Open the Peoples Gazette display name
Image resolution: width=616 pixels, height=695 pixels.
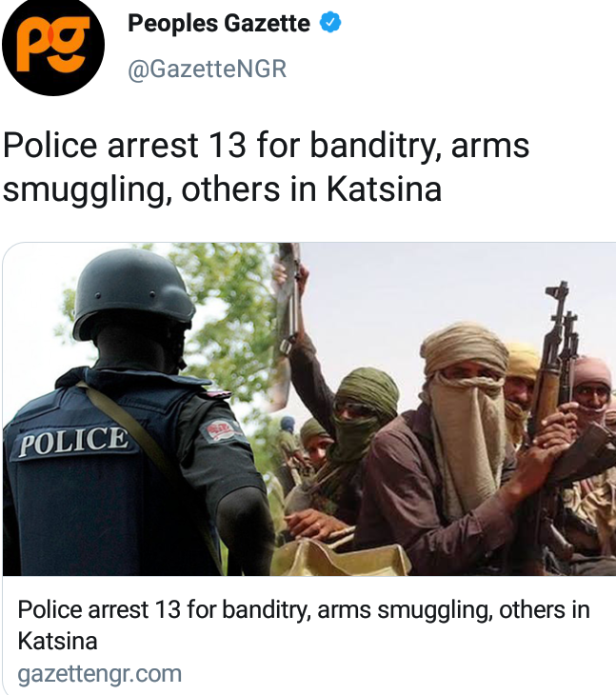click(x=219, y=23)
